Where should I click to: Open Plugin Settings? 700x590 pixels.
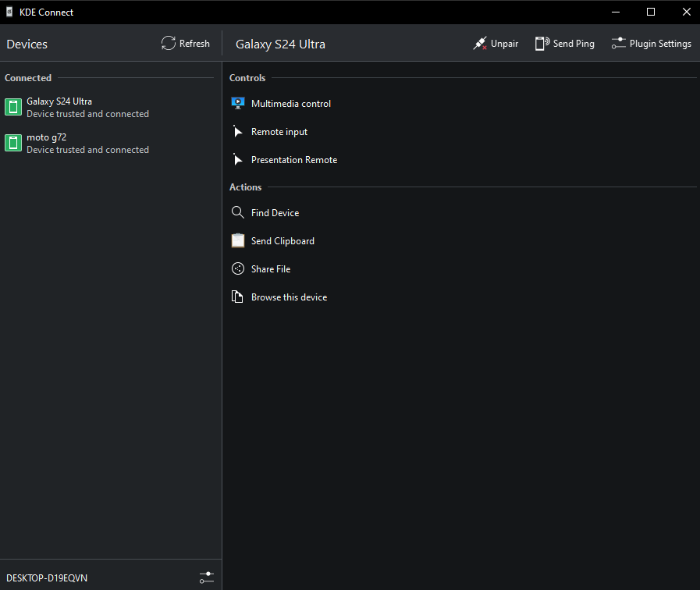(652, 43)
